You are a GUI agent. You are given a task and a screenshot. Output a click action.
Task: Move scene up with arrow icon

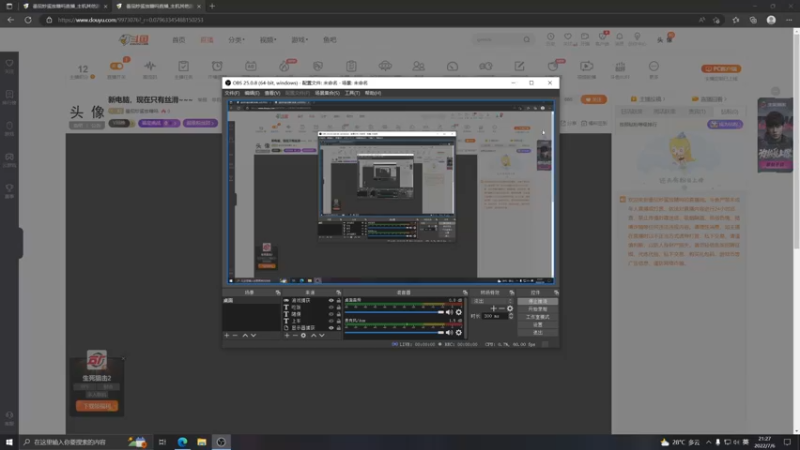pyautogui.click(x=245, y=336)
